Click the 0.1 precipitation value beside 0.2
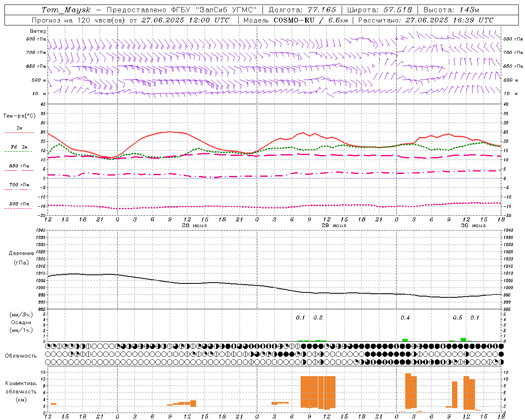 pos(301,317)
